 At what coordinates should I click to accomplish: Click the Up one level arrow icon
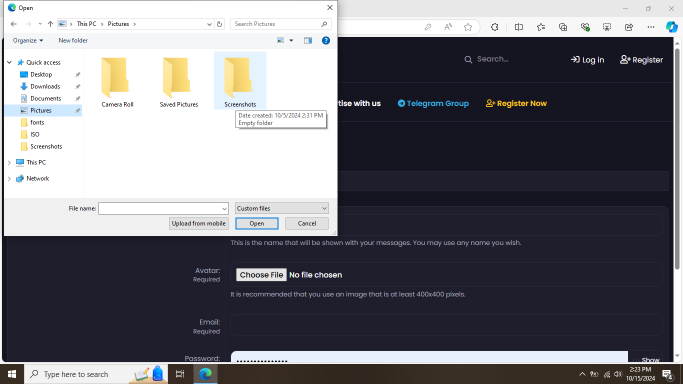(x=51, y=24)
